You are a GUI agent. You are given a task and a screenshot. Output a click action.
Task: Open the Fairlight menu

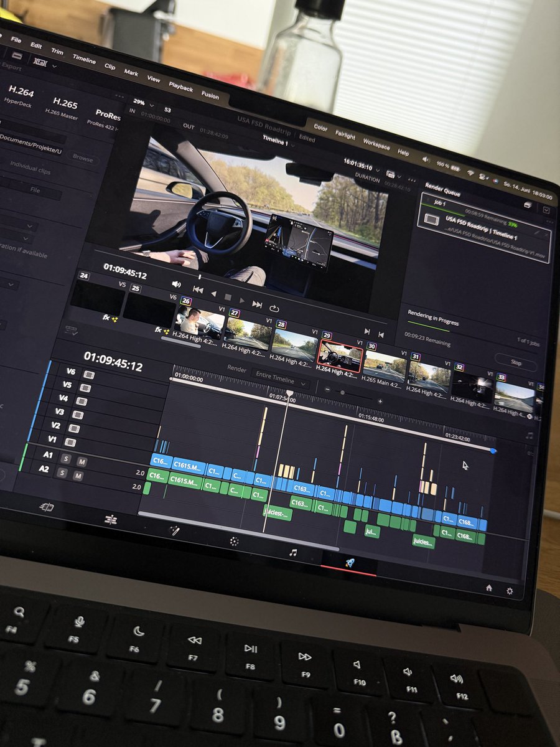[345, 136]
